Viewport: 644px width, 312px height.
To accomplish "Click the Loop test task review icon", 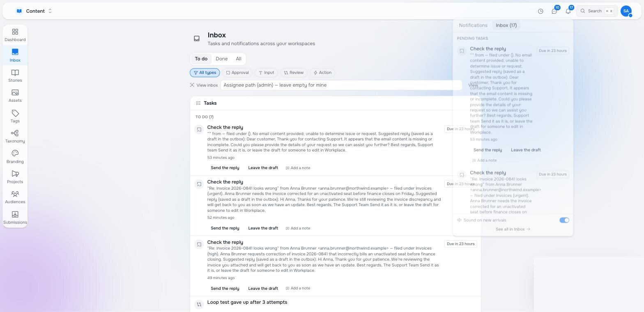I will click(199, 305).
